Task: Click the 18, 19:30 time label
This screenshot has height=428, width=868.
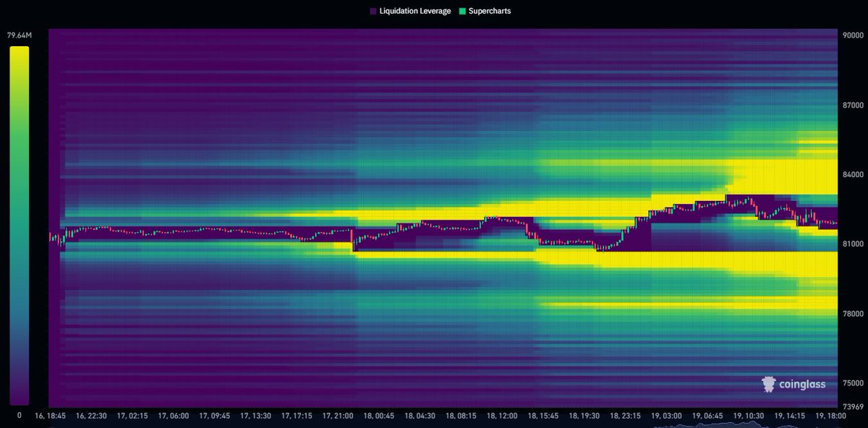Action: click(x=585, y=416)
